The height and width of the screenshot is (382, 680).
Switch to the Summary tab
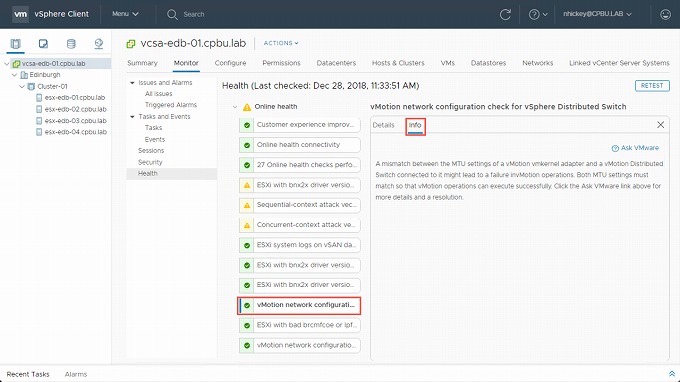point(142,63)
